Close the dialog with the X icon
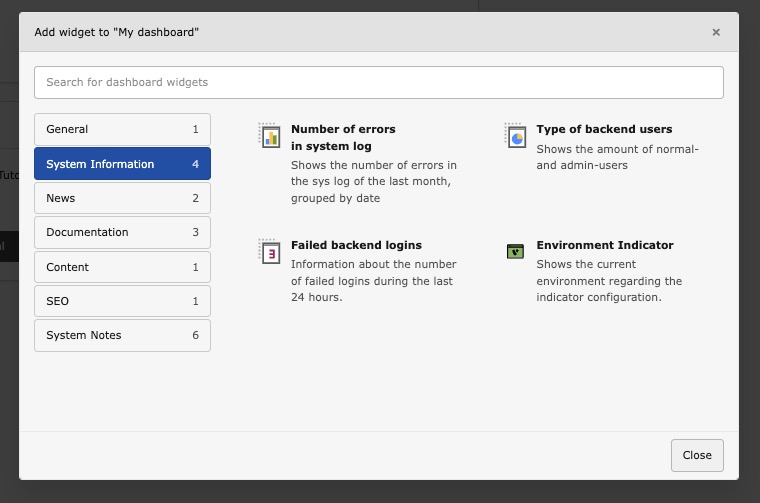The image size is (760, 503). coord(716,32)
